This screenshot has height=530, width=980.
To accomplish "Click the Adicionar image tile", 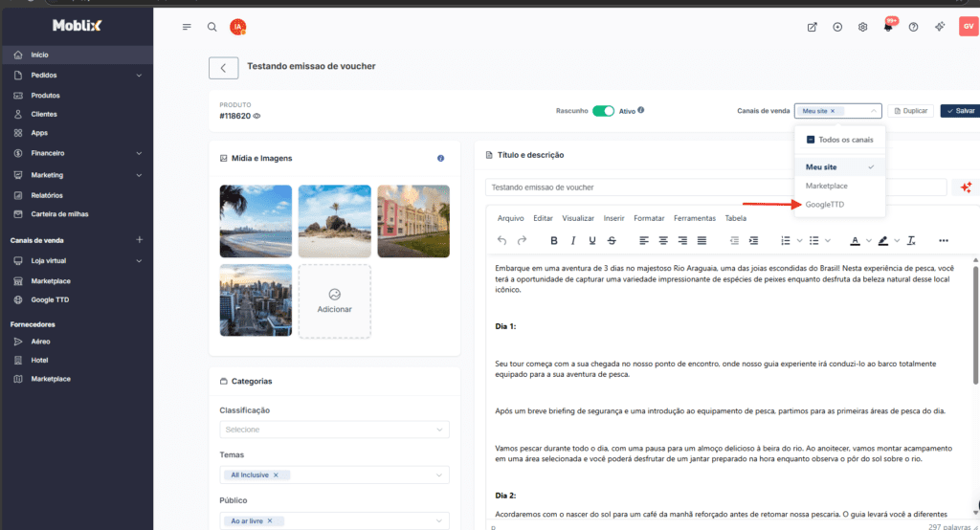I will click(334, 301).
